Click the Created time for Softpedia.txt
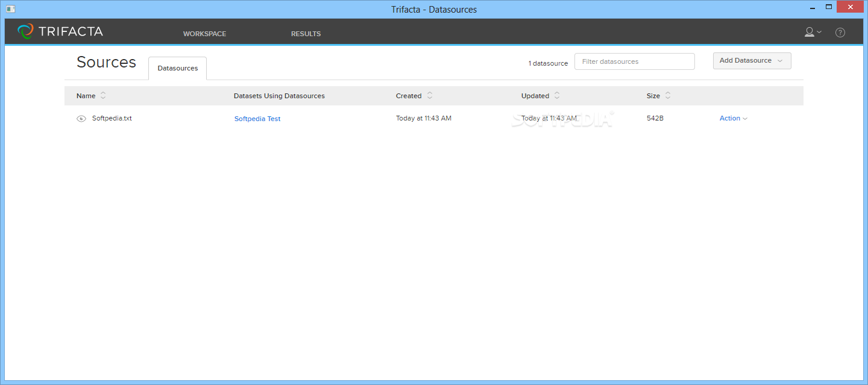Viewport: 868px width, 385px height. tap(424, 118)
